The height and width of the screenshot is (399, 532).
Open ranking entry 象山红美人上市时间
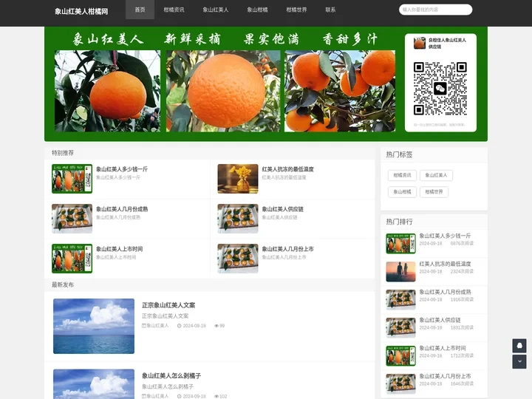point(443,348)
